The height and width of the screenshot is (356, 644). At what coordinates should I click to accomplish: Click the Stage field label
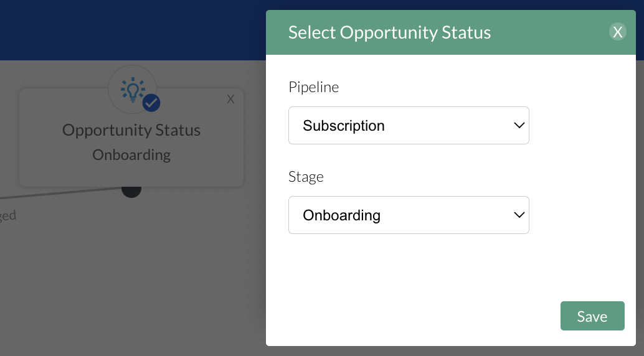(306, 177)
